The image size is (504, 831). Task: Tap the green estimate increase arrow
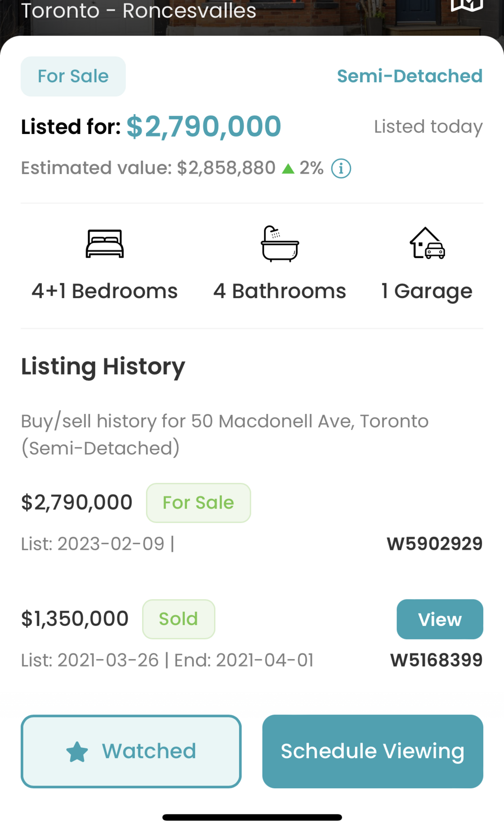(288, 169)
